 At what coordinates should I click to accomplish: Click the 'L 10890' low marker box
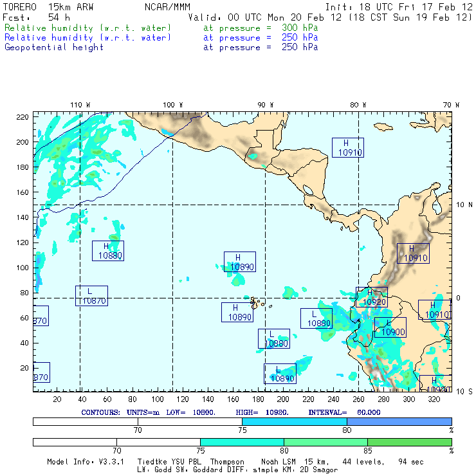coord(280,374)
